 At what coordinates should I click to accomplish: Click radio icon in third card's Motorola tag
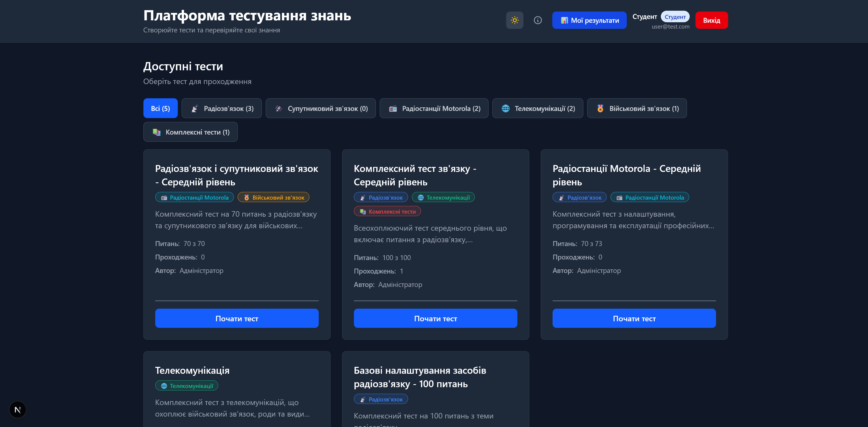[619, 198]
